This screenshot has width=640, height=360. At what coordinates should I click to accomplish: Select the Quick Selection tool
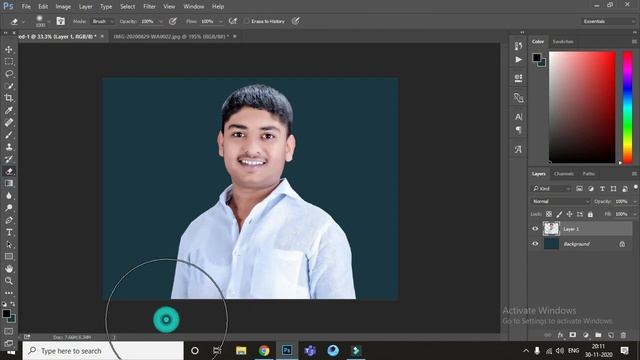[9, 86]
